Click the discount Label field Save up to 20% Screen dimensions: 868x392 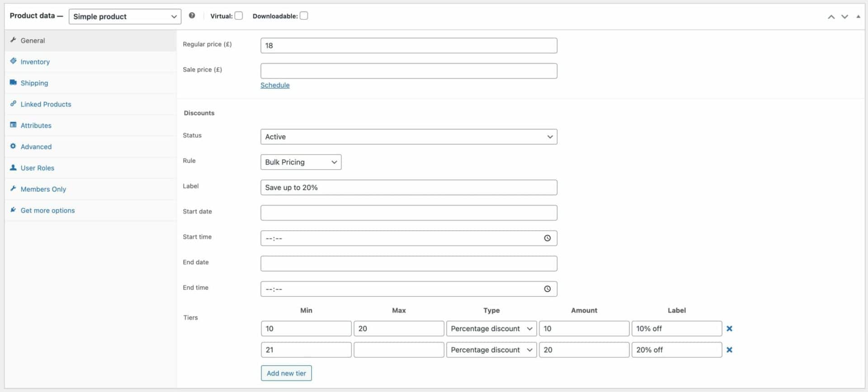[x=409, y=187]
